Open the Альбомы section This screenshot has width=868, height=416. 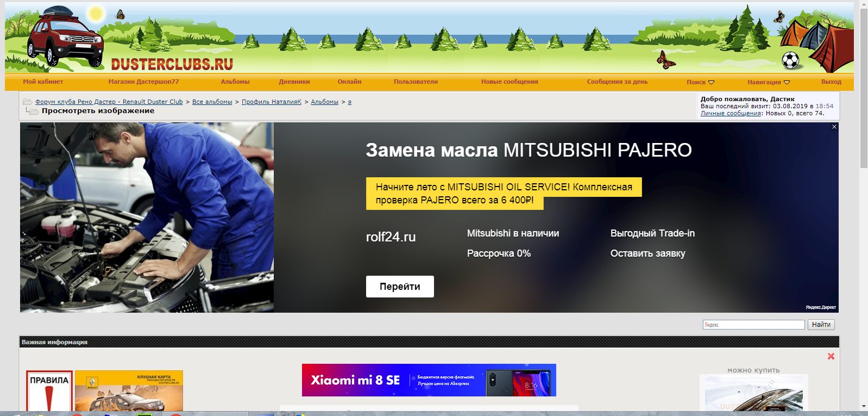[x=235, y=82]
